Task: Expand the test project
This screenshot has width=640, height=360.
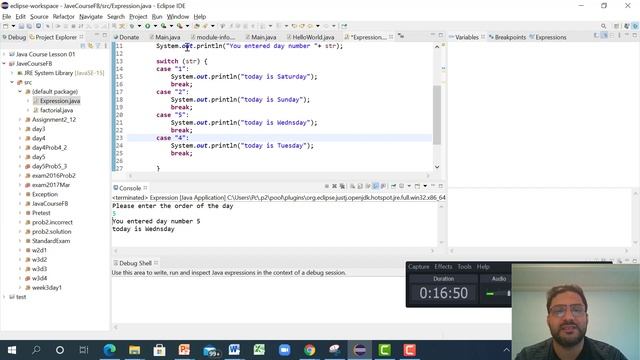Action: point(4,297)
